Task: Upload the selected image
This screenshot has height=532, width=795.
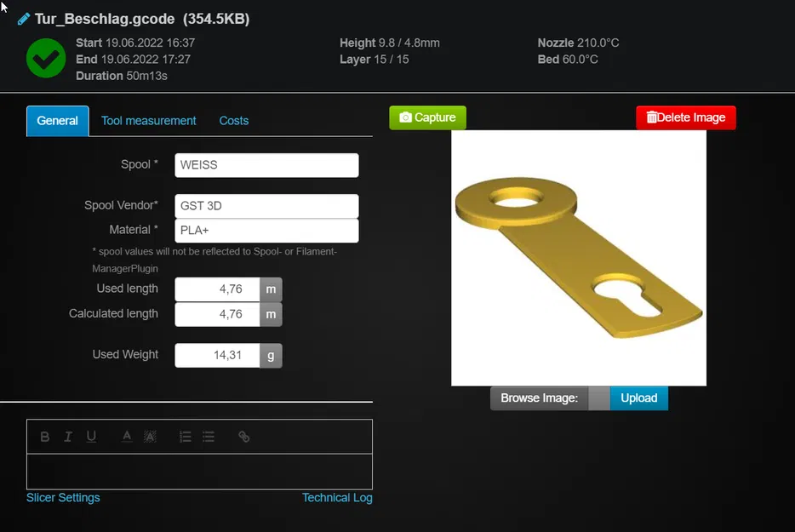Action: point(639,398)
